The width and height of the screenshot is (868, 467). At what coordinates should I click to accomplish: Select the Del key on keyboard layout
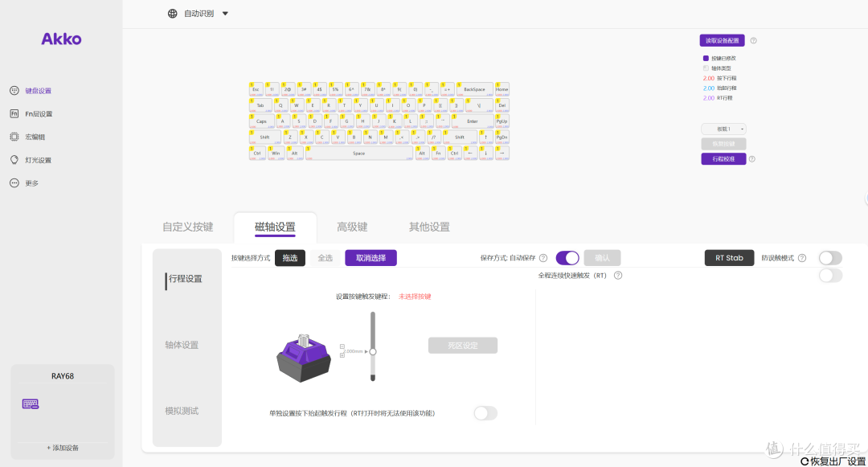click(x=502, y=105)
